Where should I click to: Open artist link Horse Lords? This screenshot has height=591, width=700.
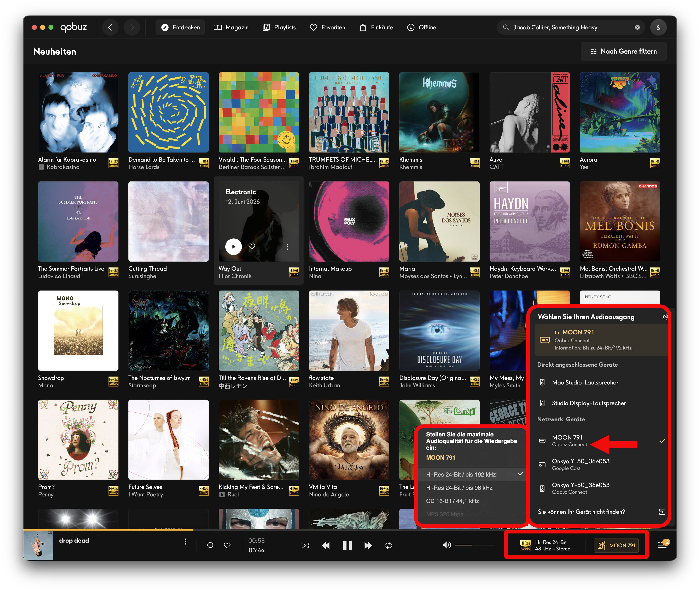click(144, 167)
